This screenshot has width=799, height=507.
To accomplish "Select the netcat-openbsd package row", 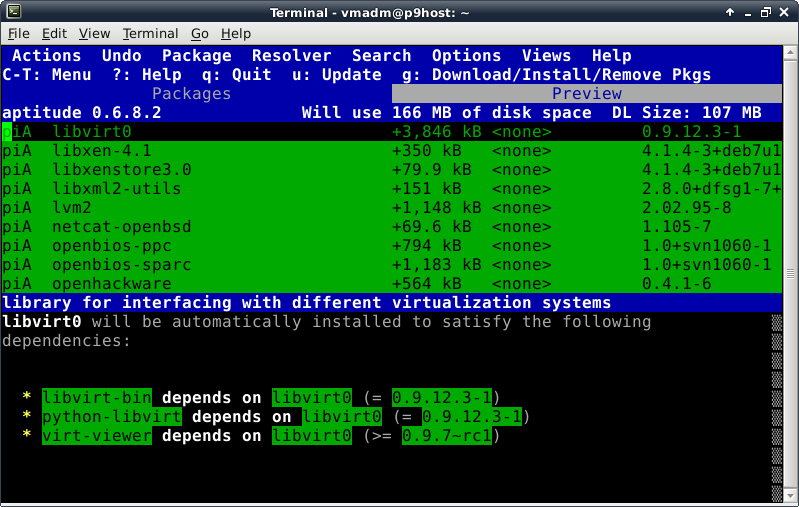I will pos(121,227).
